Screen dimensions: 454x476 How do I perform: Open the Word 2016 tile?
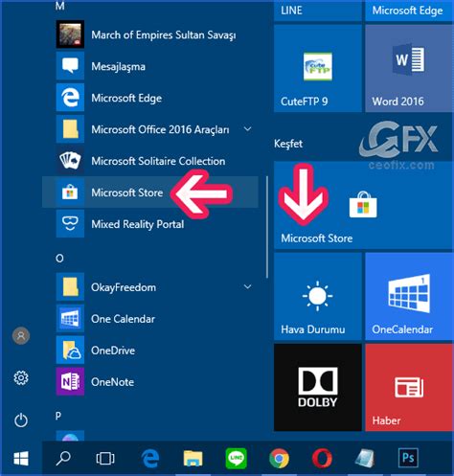[409, 68]
